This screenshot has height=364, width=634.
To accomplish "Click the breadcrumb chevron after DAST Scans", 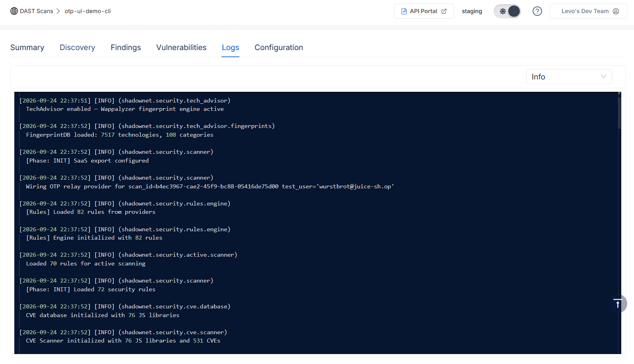I will [x=58, y=11].
